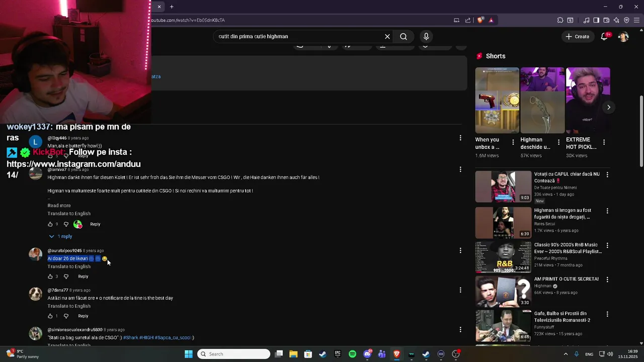Reply to the @iamiva7 comment
This screenshot has height=362, width=644.
click(x=95, y=224)
